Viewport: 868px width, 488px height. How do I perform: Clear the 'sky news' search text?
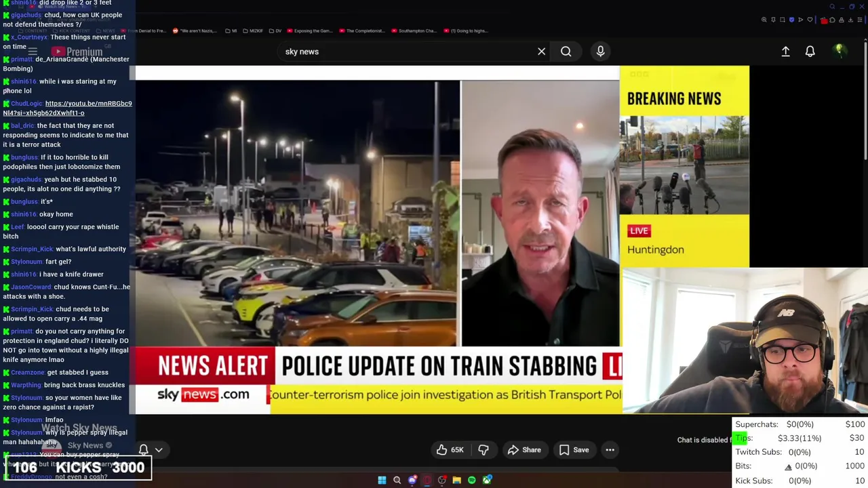(541, 52)
